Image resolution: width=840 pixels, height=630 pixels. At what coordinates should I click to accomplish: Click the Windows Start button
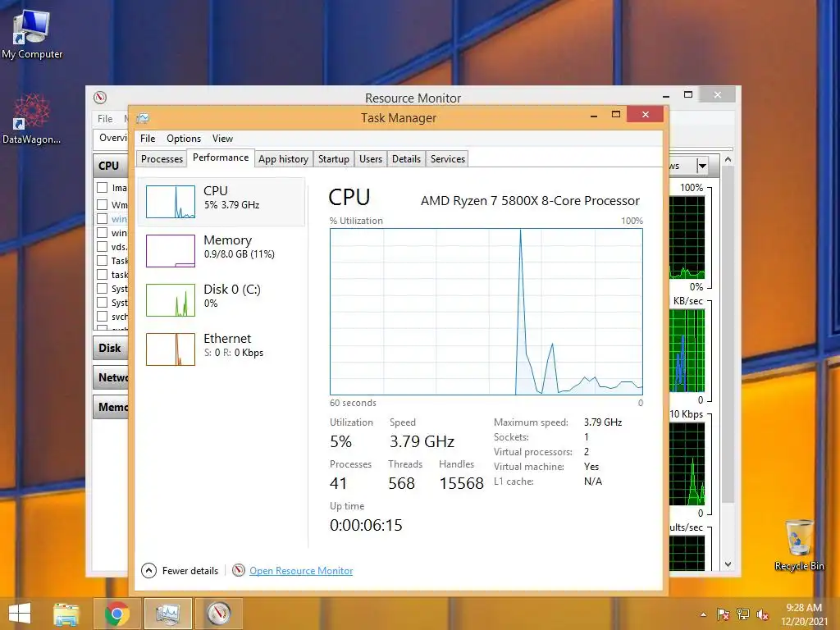(x=20, y=614)
